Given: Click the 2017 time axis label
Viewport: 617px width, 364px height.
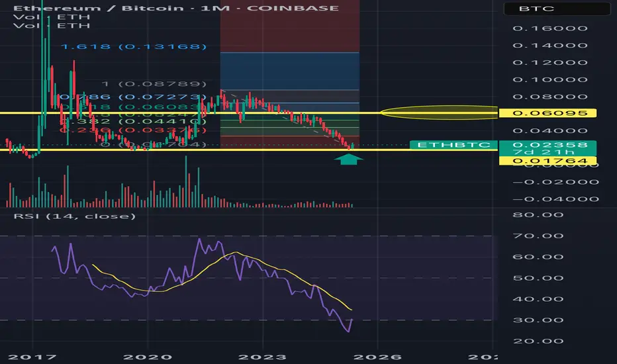Looking at the screenshot, I should [x=32, y=357].
